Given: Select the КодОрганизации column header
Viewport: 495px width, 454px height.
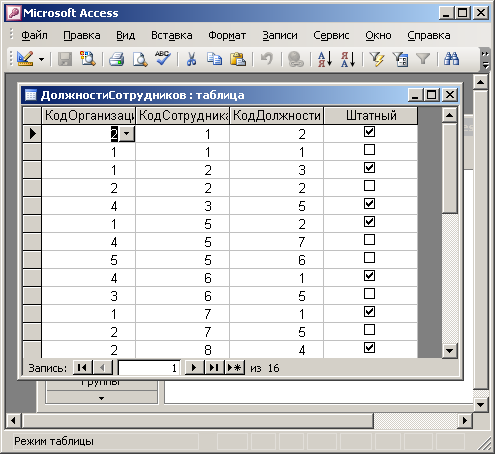Looking at the screenshot, I should click(88, 116).
